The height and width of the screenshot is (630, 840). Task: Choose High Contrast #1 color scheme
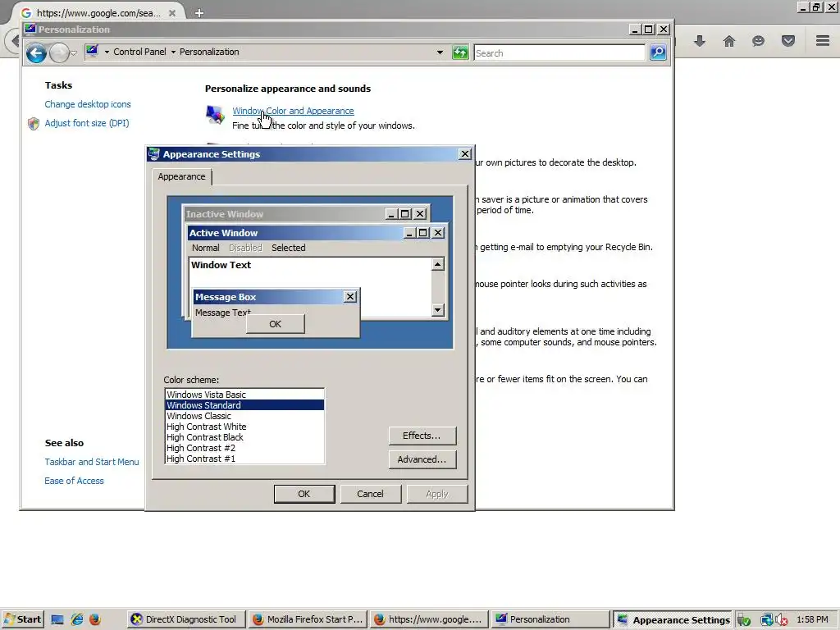point(244,459)
